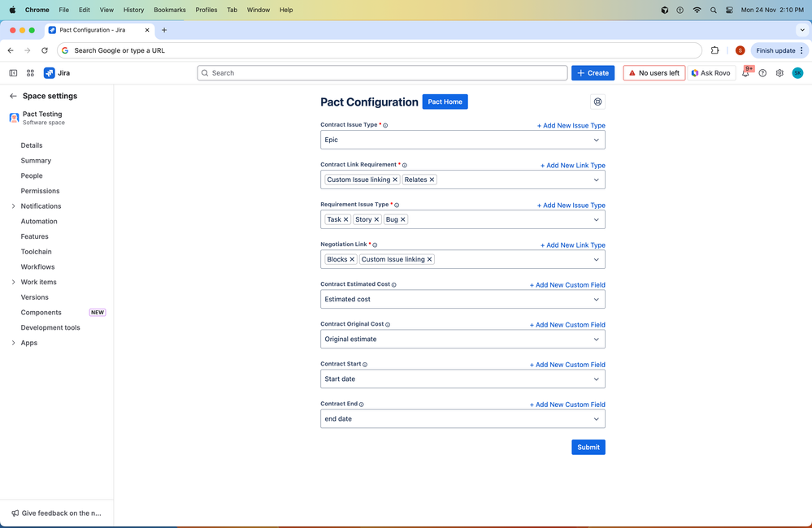Open the Chrome History menu
The image size is (812, 528).
tap(133, 10)
